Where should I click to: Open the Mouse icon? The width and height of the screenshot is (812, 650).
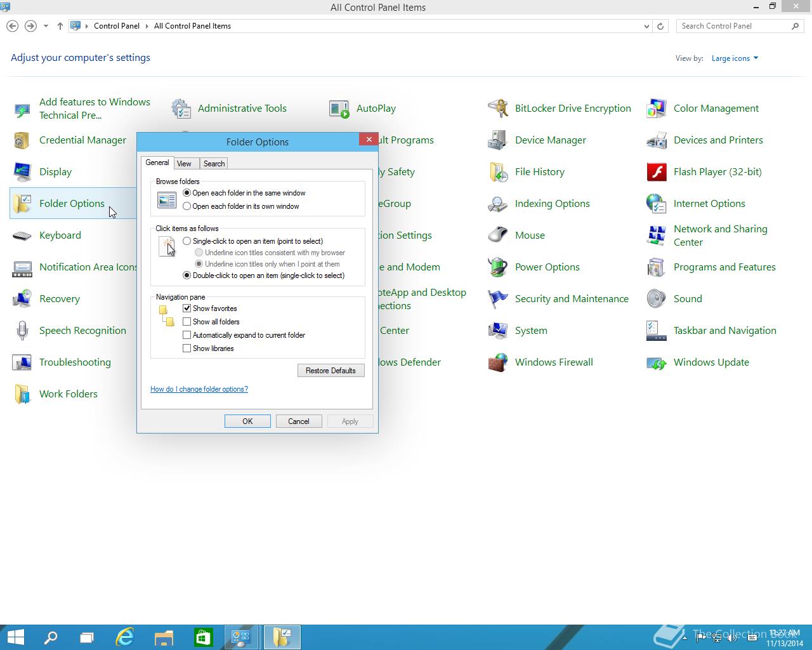(x=498, y=235)
